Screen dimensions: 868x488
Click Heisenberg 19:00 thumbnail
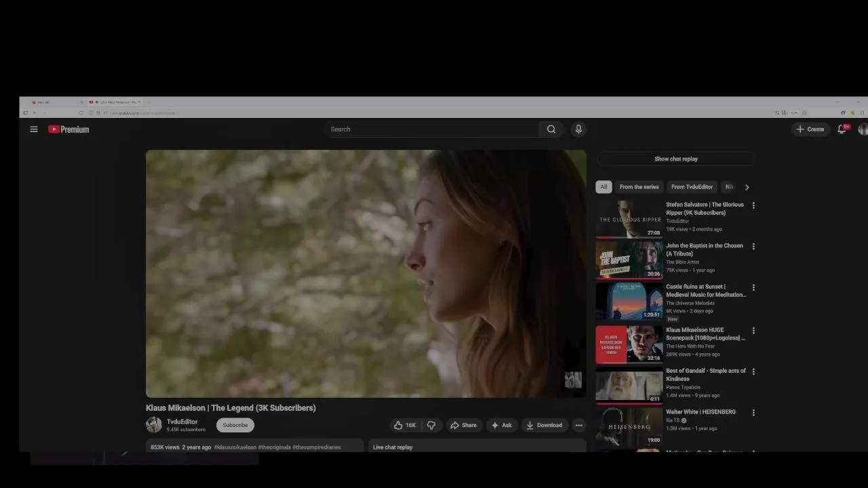coord(629,426)
